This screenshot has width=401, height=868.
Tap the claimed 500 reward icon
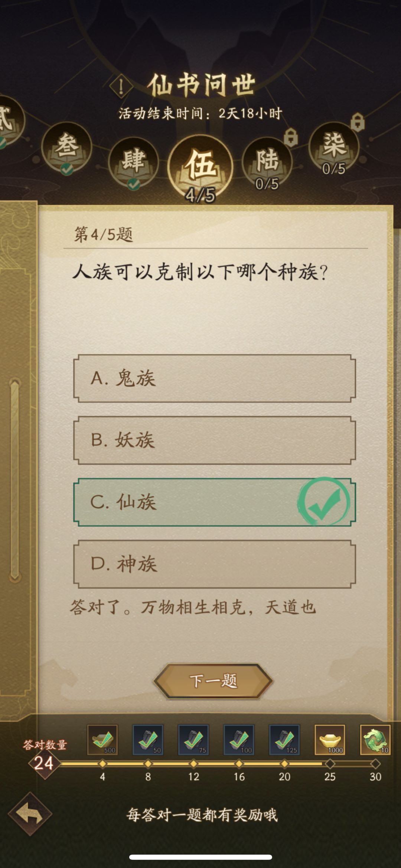(102, 740)
